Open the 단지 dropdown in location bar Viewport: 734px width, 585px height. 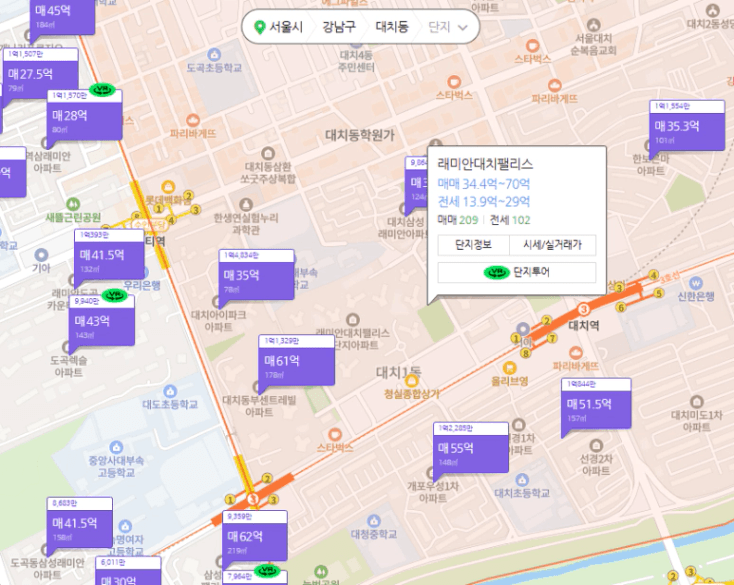[447, 28]
